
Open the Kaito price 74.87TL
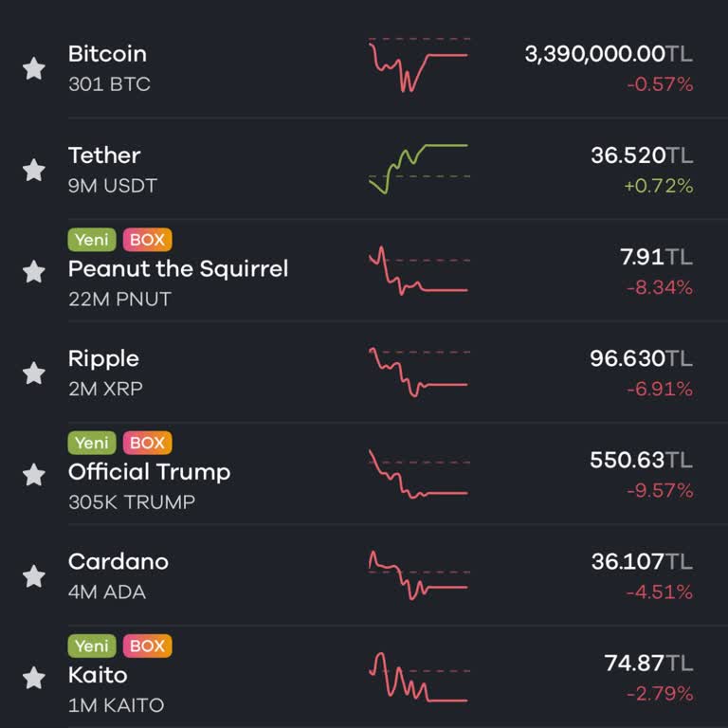click(648, 663)
